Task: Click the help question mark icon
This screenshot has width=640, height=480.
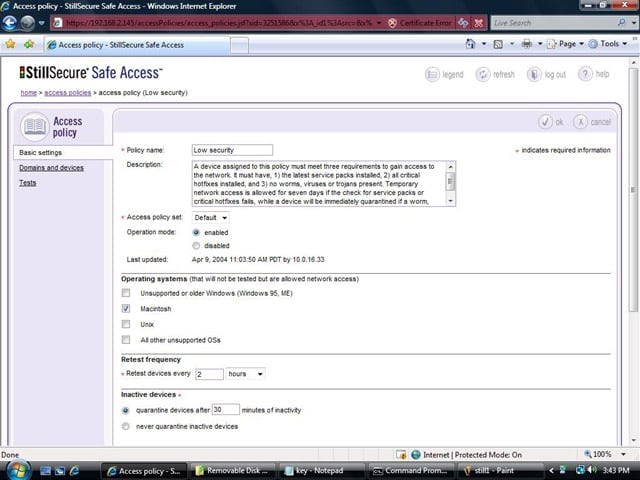Action: tap(585, 74)
